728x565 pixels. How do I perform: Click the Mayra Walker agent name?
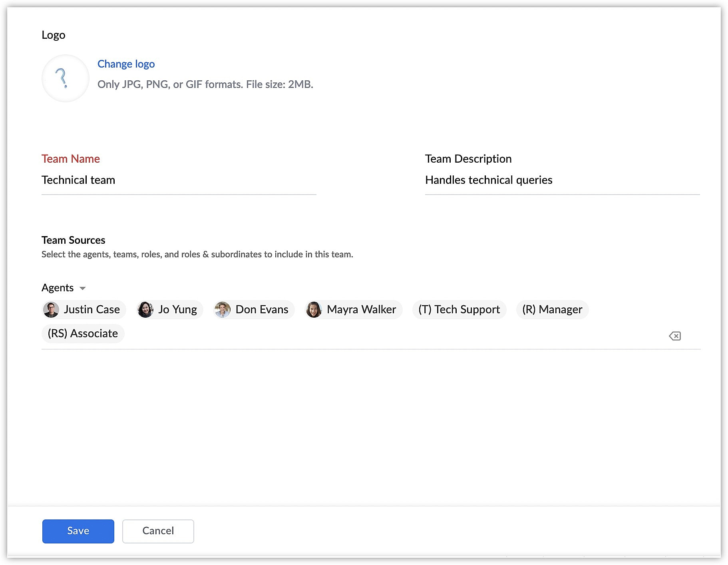point(361,310)
